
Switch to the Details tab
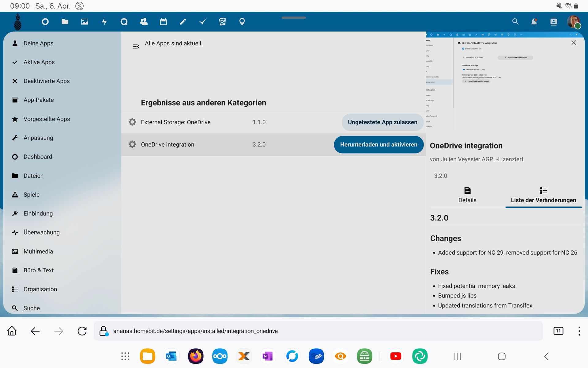coord(467,195)
